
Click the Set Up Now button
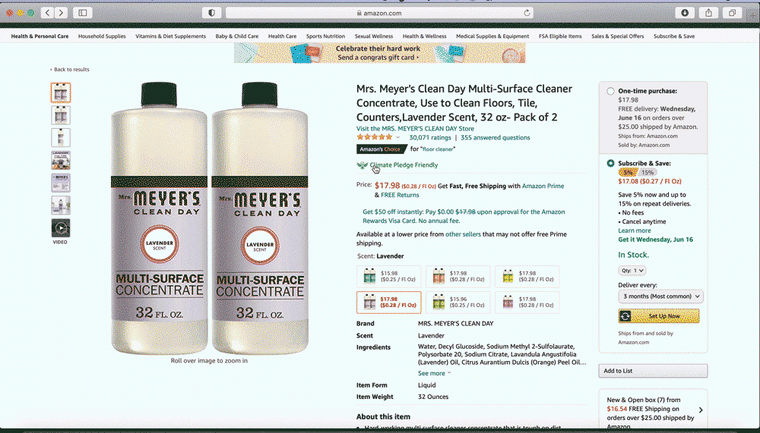coord(659,316)
